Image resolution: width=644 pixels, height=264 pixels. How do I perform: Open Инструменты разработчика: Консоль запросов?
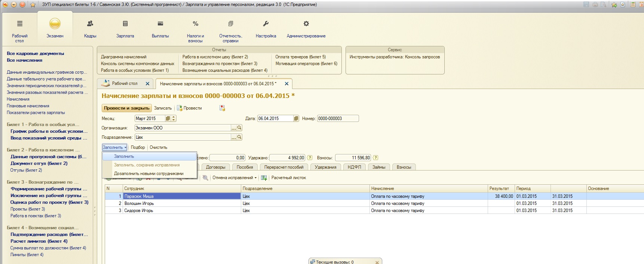click(x=395, y=57)
